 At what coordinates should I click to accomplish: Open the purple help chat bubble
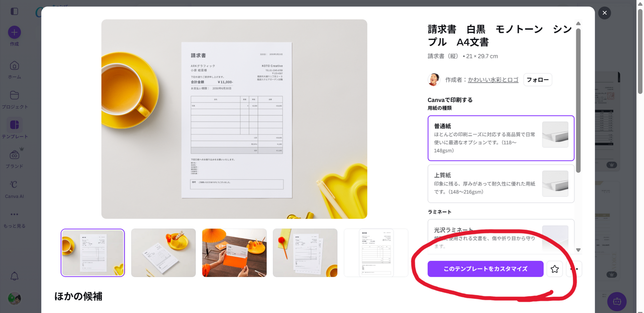tap(616, 301)
